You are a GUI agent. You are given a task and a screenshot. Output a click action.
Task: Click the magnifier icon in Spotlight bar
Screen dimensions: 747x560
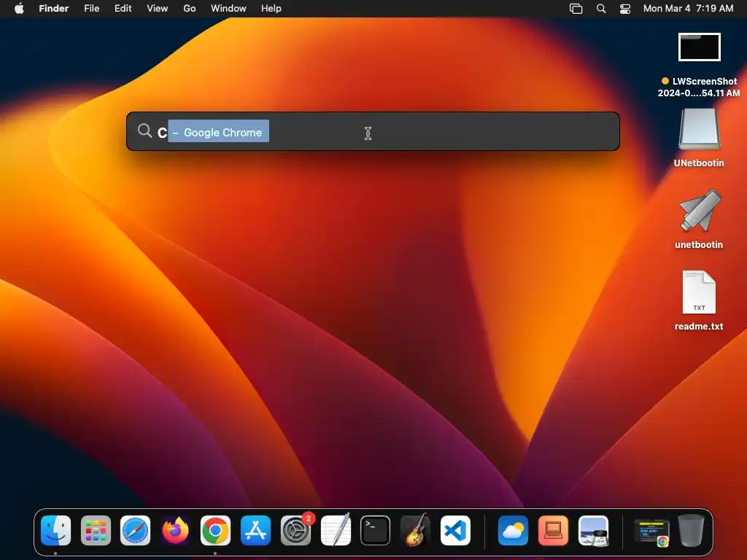click(x=144, y=131)
